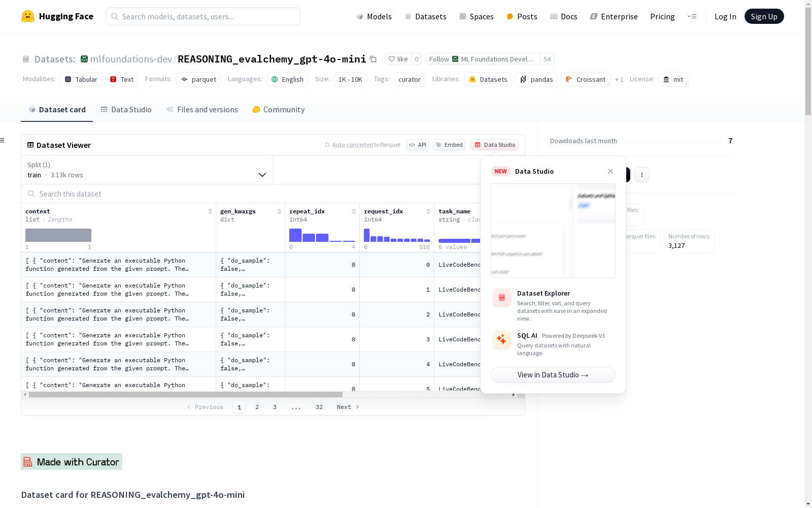Viewport: 812px width, 508px height.
Task: Click the pandas library tag
Action: [x=536, y=79]
